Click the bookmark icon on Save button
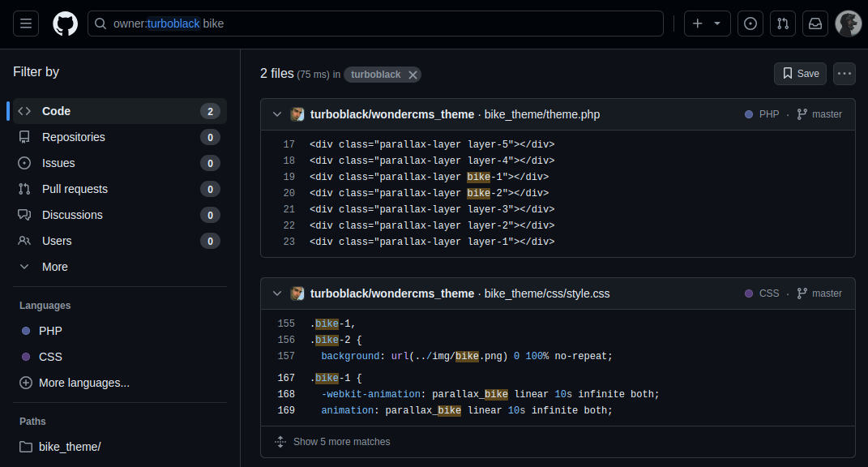 (787, 74)
